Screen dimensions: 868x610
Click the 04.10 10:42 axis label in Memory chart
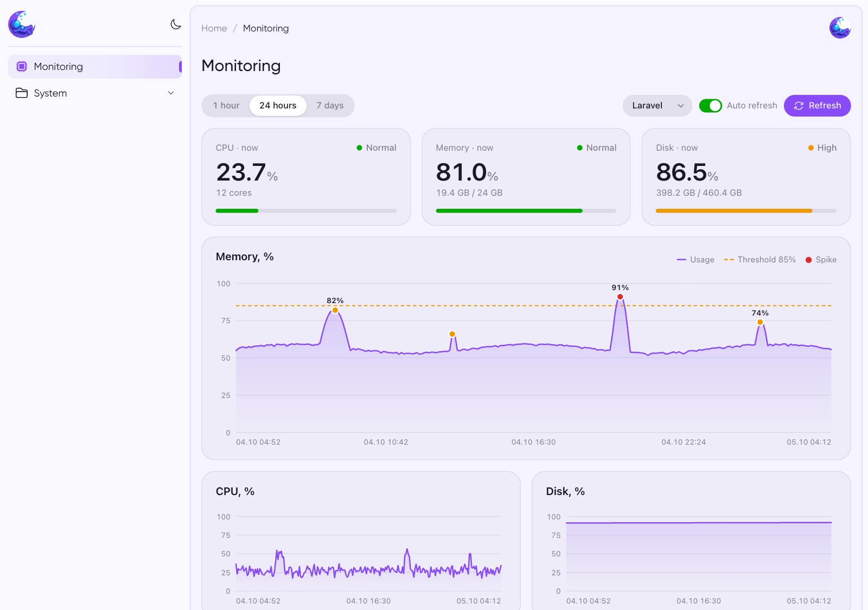(386, 442)
